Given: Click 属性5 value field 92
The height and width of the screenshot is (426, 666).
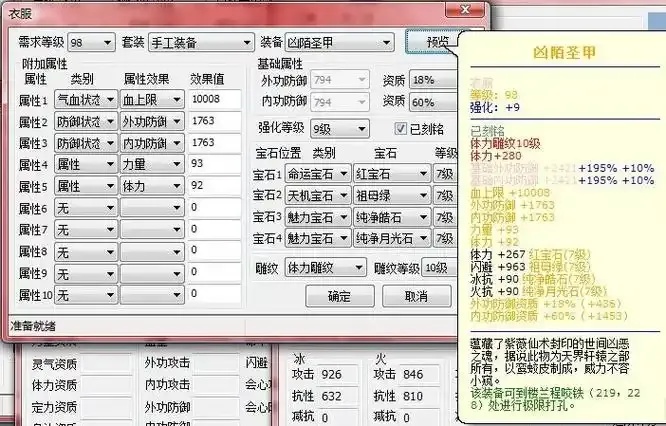Looking at the screenshot, I should click(x=214, y=186).
